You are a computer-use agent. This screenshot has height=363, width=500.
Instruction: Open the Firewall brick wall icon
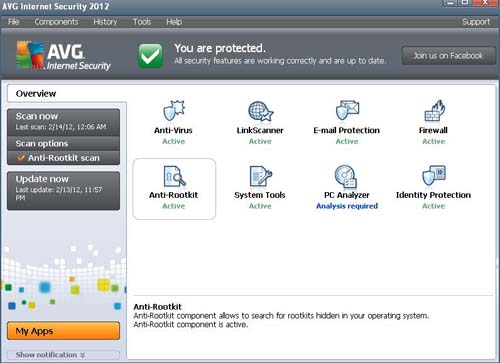pyautogui.click(x=434, y=111)
